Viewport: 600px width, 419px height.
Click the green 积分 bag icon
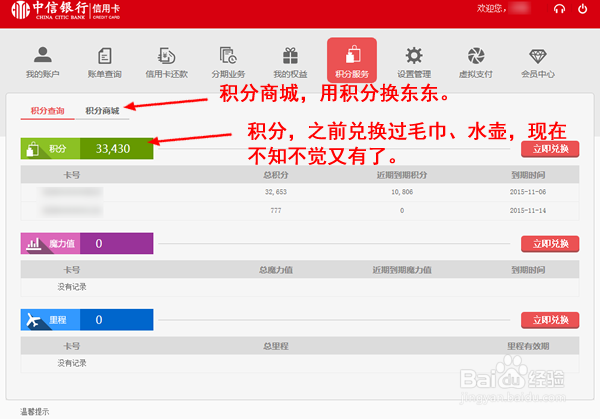click(33, 148)
